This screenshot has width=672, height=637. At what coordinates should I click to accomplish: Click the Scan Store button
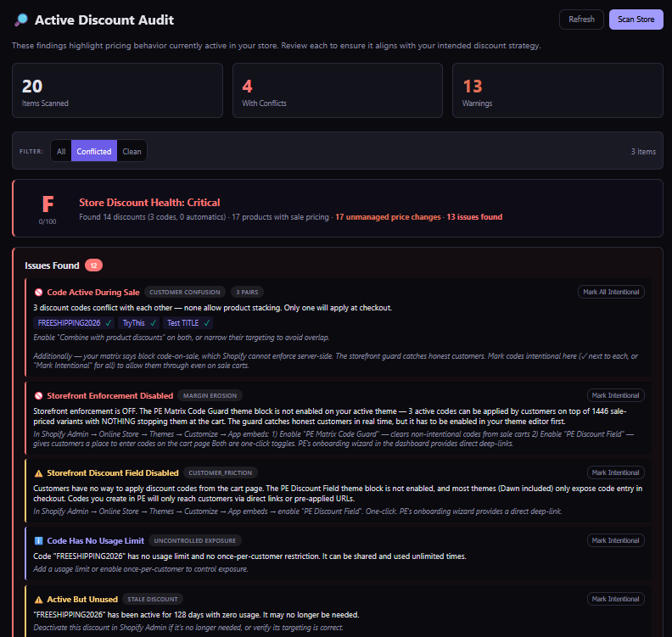(636, 20)
